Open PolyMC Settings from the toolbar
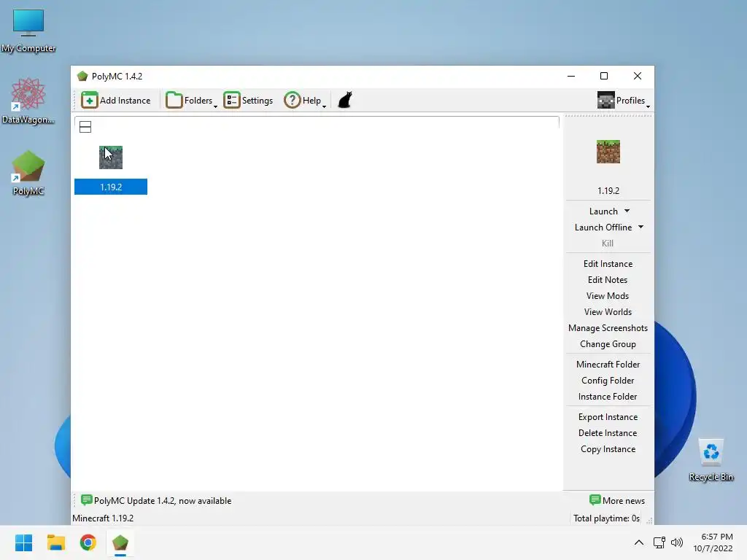This screenshot has height=560, width=747. 248,101
